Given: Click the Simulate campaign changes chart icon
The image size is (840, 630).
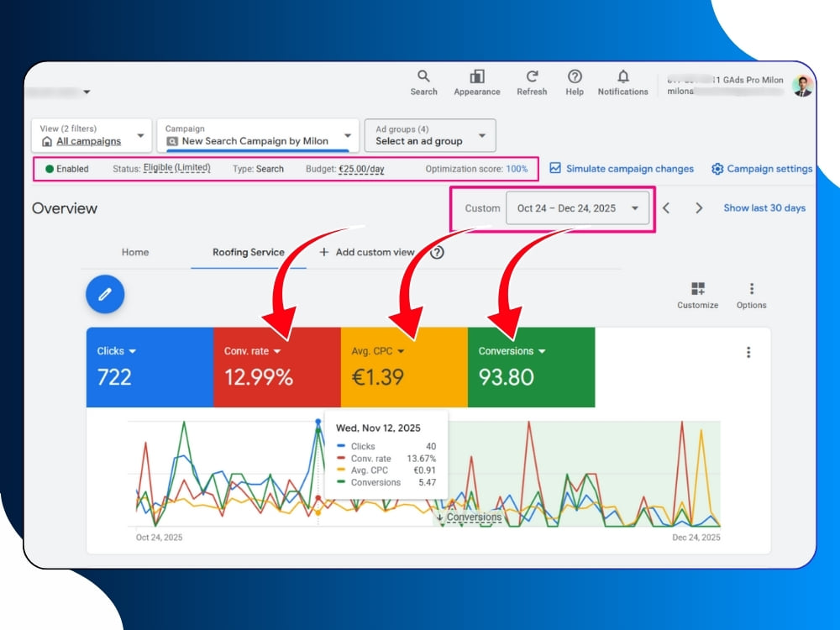Looking at the screenshot, I should [555, 168].
